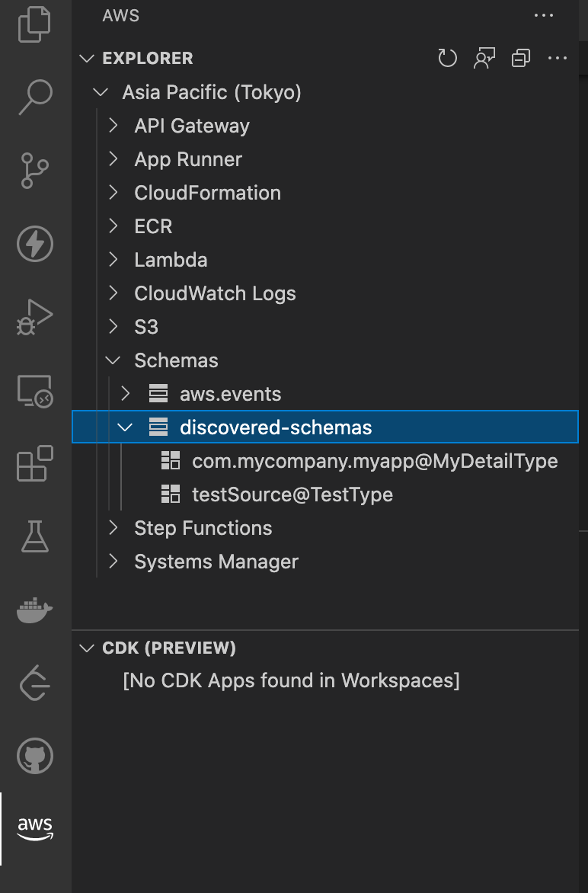The width and height of the screenshot is (588, 893).
Task: Collapse all Explorer tree nodes
Action: click(x=521, y=58)
